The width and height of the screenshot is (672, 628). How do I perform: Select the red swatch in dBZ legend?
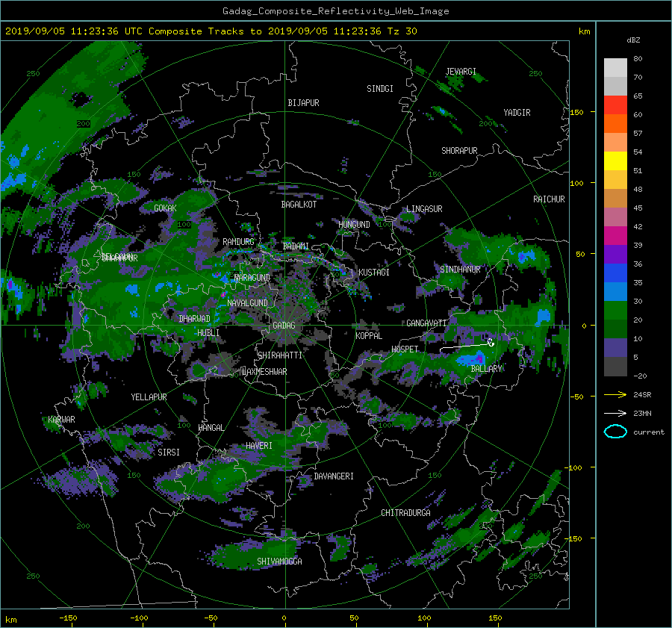615,105
